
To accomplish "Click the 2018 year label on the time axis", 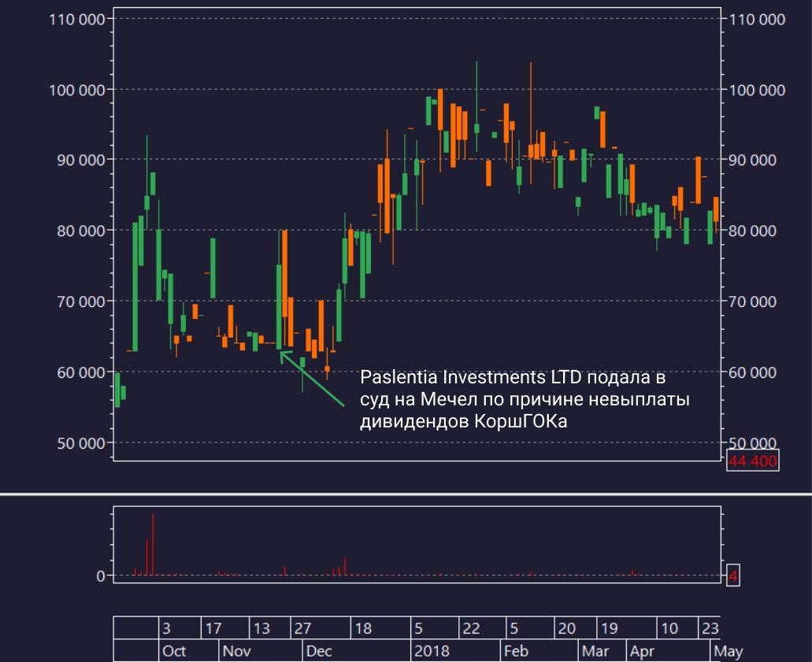I will tap(432, 651).
